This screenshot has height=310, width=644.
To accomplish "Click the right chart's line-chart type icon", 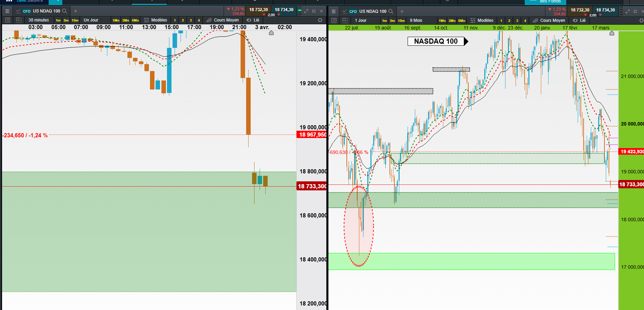I will point(345,11).
